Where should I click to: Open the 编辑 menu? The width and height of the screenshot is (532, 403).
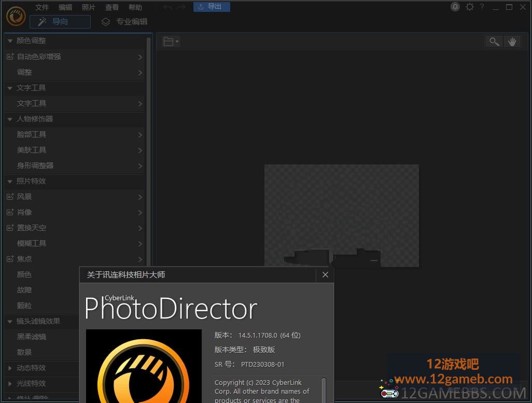65,7
